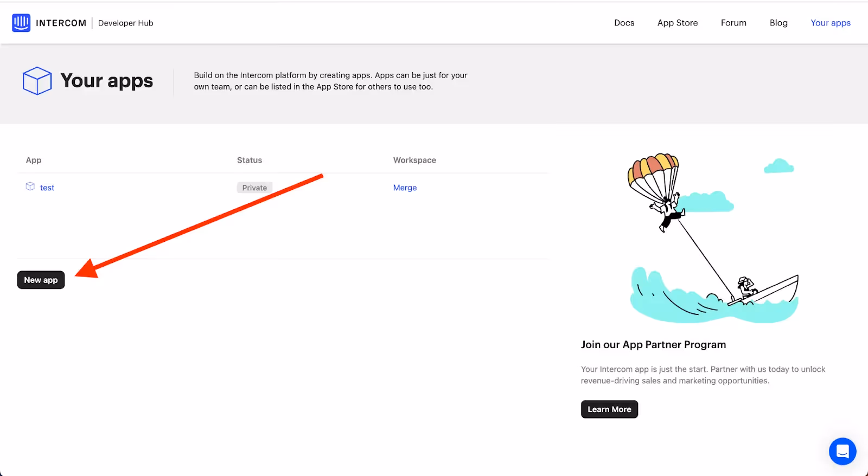Viewport: 868px width, 476px height.
Task: Click the Join our App Partner Program heading
Action: 653,345
